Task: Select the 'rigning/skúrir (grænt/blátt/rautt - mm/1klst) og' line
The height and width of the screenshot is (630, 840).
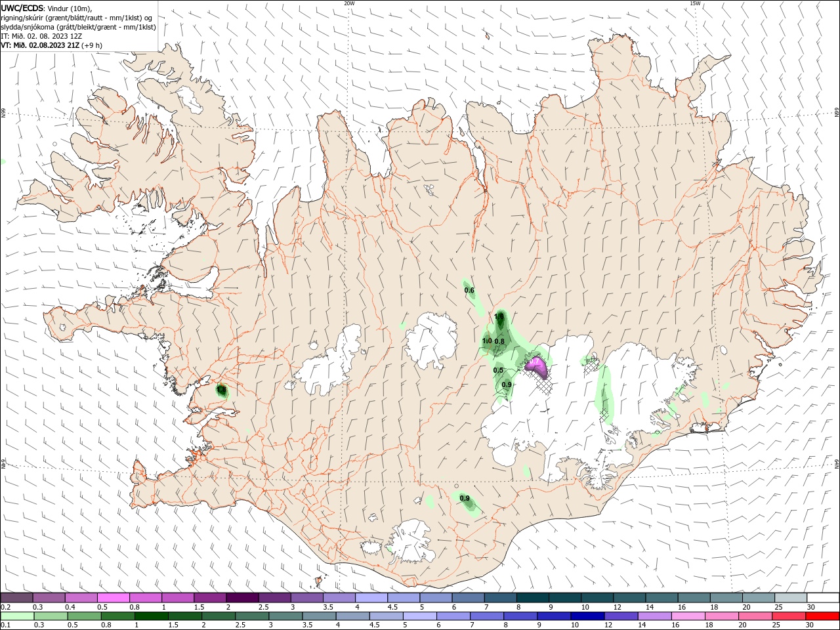Action: (x=77, y=17)
